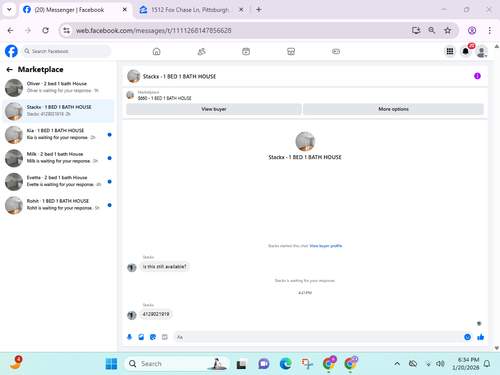Viewport: 500px width, 375px height.
Task: Open the Facebook logo home link
Action: coord(11,51)
